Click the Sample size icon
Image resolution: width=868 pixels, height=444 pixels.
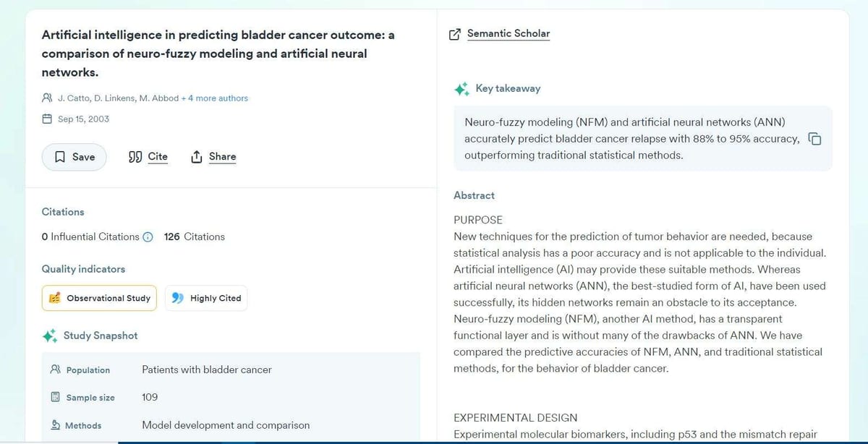point(56,397)
